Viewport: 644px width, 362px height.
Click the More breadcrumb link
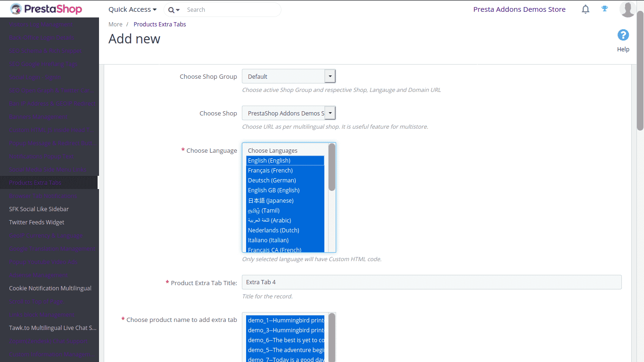tap(116, 25)
